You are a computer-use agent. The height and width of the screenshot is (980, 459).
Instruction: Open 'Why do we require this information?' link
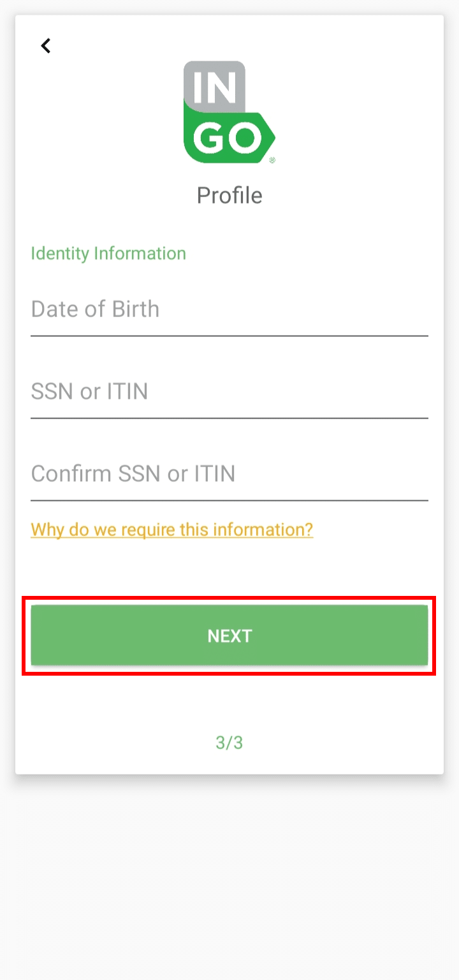[171, 530]
